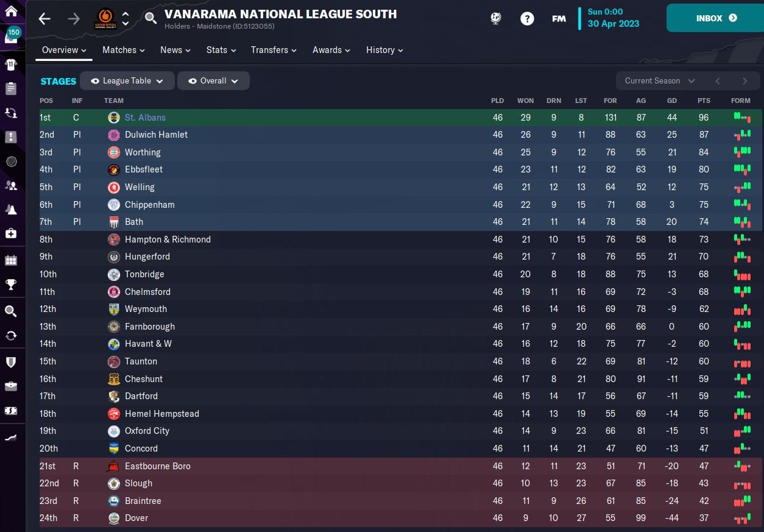Open the Squad shirt icon in sidebar
764x532 pixels.
pos(11,64)
